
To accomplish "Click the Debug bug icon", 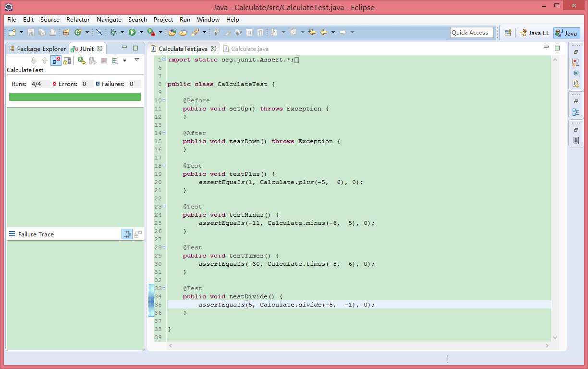I will 113,32.
